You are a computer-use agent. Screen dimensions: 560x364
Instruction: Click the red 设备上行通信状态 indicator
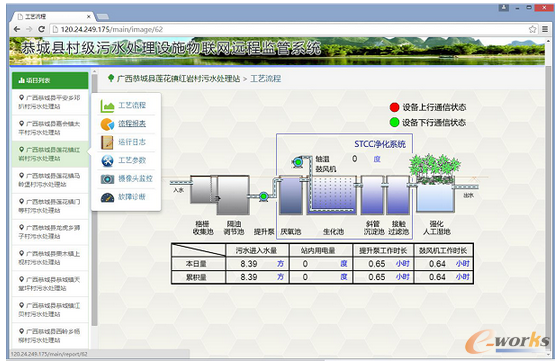pos(394,107)
